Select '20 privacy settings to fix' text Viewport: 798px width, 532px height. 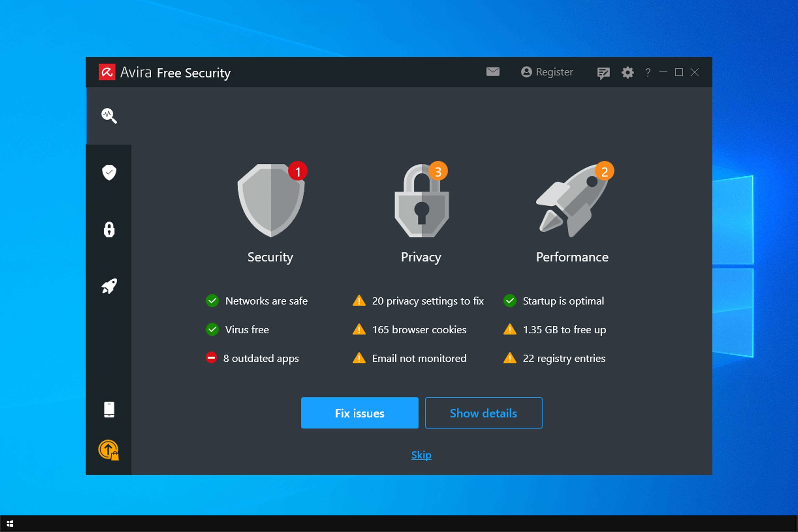click(428, 301)
